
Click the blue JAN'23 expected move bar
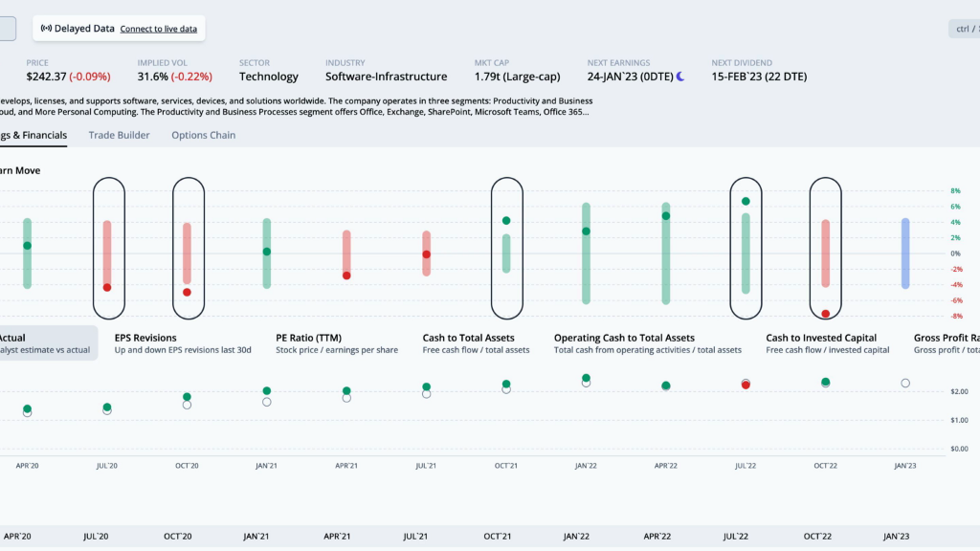(905, 253)
